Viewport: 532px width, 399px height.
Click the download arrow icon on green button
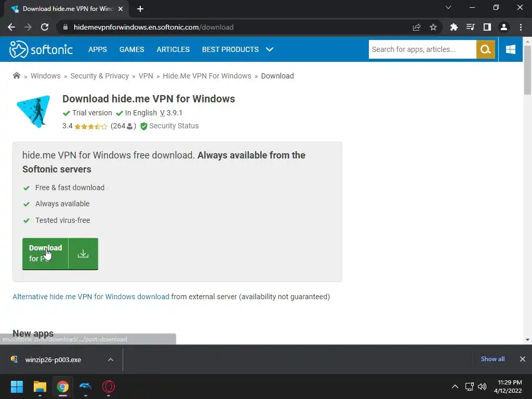83,254
